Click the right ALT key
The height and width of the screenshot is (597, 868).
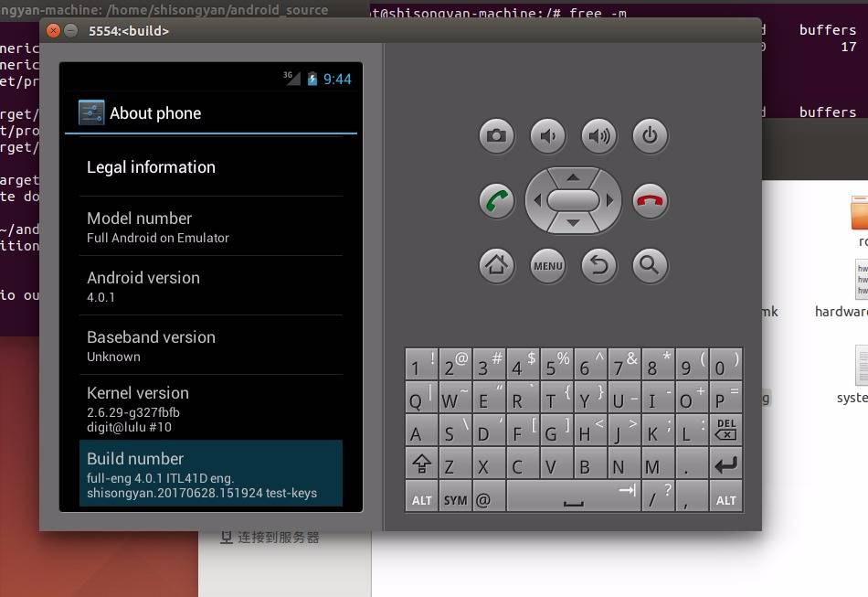tap(725, 496)
